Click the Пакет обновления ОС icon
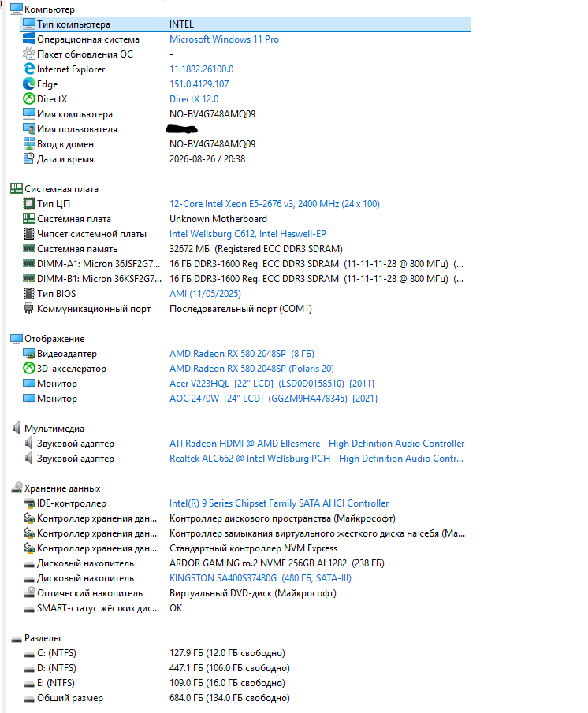The width and height of the screenshot is (588, 713). click(x=28, y=54)
